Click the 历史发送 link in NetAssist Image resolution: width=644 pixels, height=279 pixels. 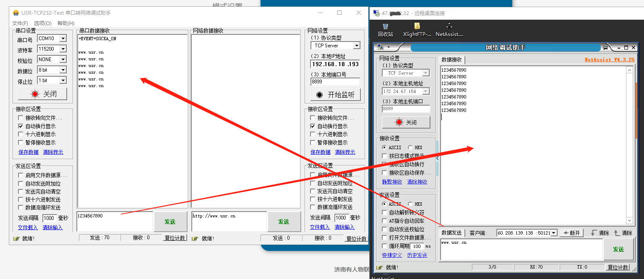(x=417, y=255)
